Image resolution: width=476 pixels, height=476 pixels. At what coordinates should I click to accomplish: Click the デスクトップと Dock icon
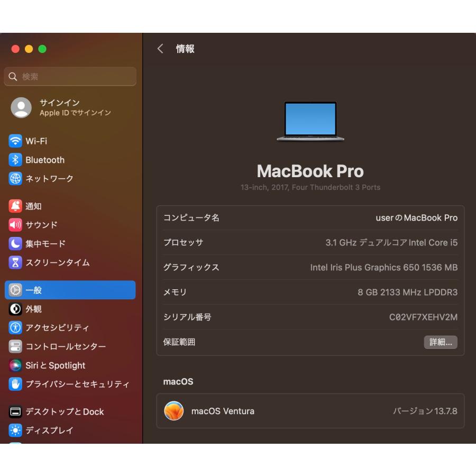15,411
